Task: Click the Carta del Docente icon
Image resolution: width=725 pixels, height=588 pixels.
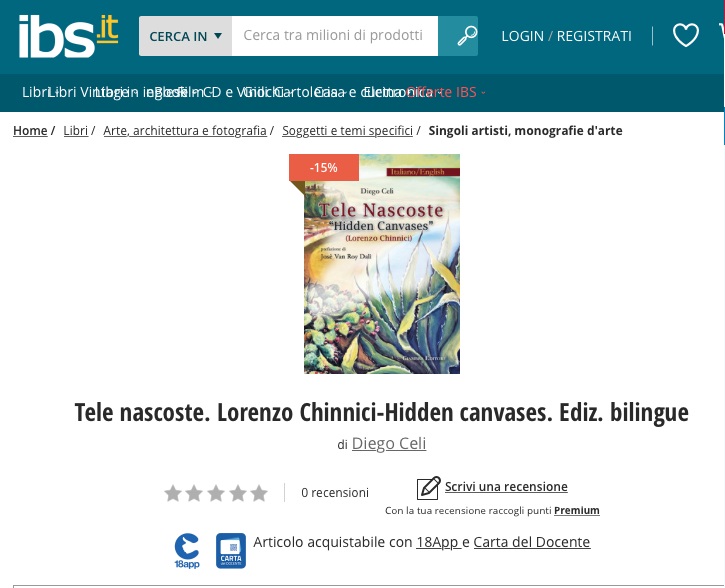Action: click(x=231, y=551)
